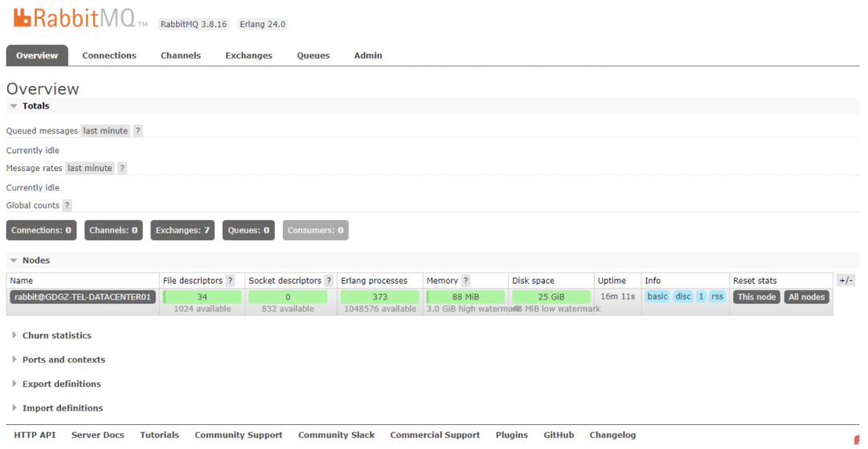868x449 pixels.
Task: Click the Memory 88 MiB usage bar
Action: click(465, 297)
